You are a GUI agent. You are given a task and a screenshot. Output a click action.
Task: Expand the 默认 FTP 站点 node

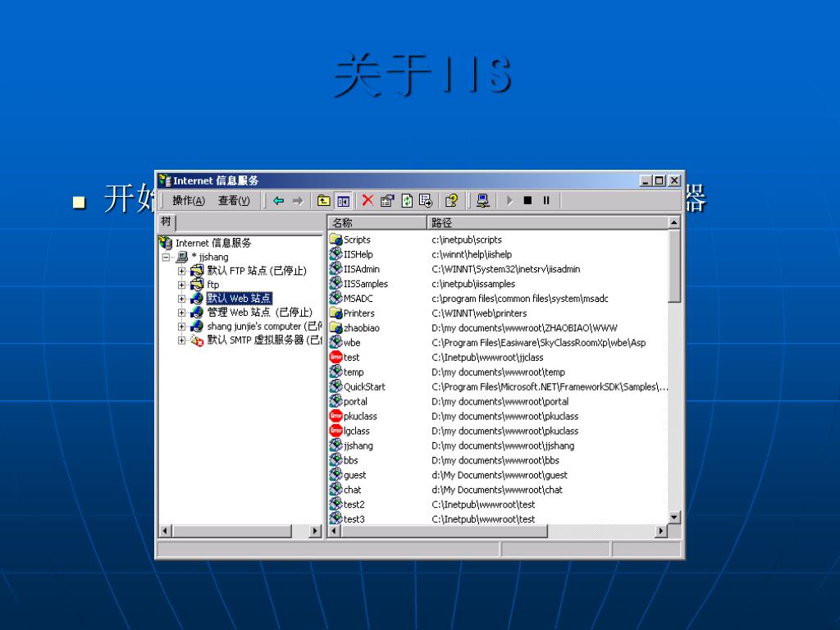(x=181, y=271)
